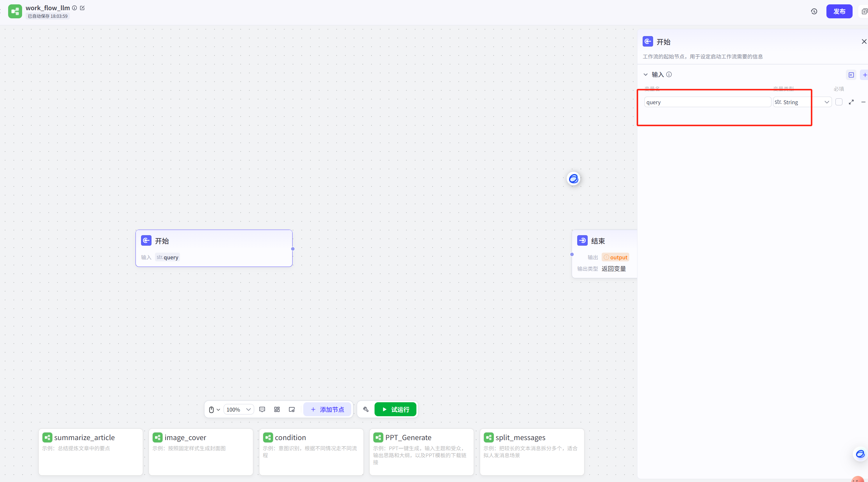The height and width of the screenshot is (482, 868).
Task: Open the str. String type dropdown
Action: tap(802, 102)
